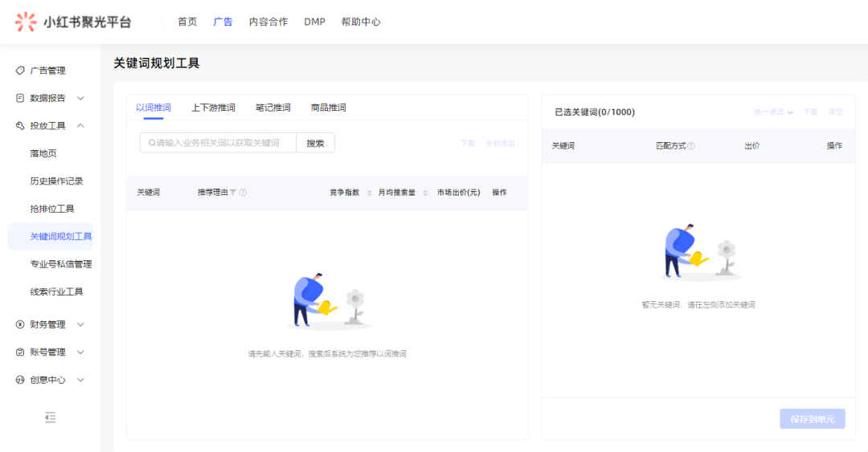Image resolution: width=868 pixels, height=452 pixels.
Task: Click 下载 in the left keyword panel
Action: pyautogui.click(x=468, y=143)
